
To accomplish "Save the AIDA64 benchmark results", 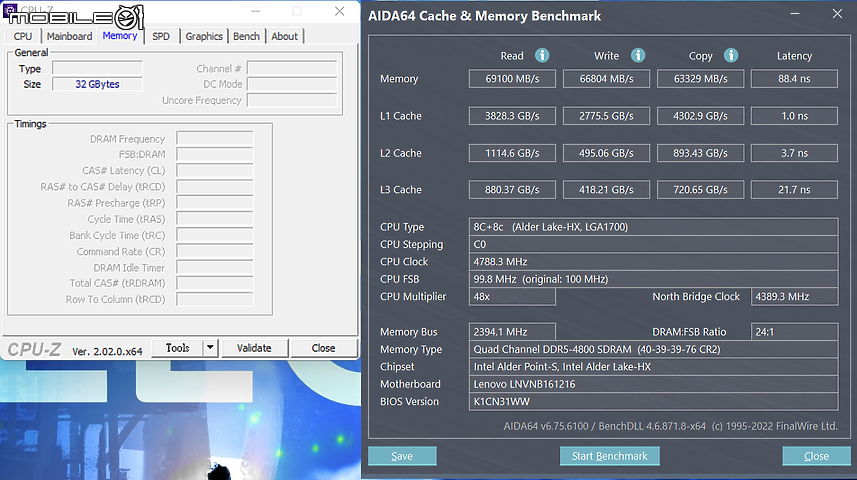I will point(402,456).
